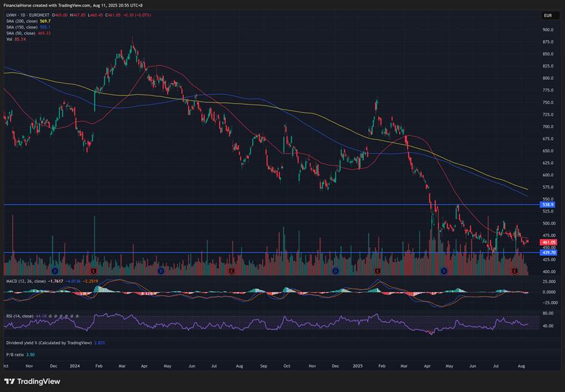Click the dividend marker in late April 2025
This screenshot has height=392, width=565.
coord(444,271)
